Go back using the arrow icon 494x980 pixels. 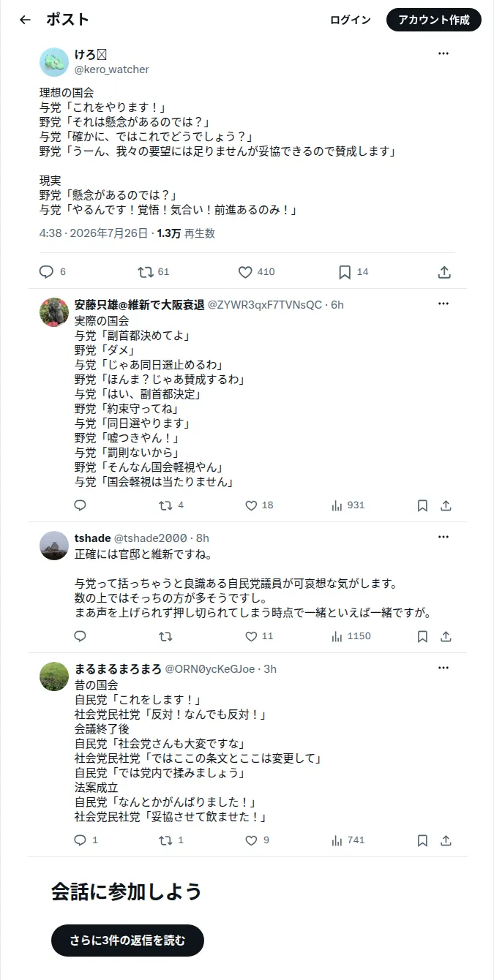[x=25, y=20]
